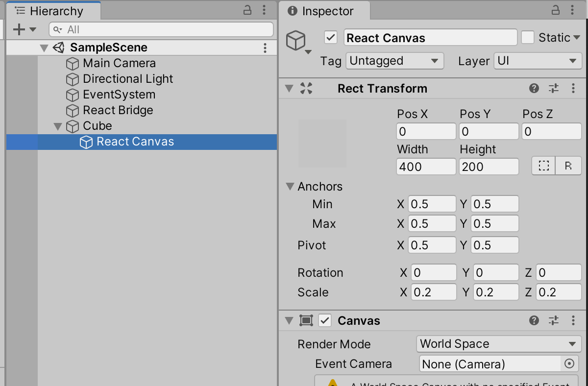Open Render Mode dropdown set to World Space
Screen dimensions: 588x386
click(498, 344)
